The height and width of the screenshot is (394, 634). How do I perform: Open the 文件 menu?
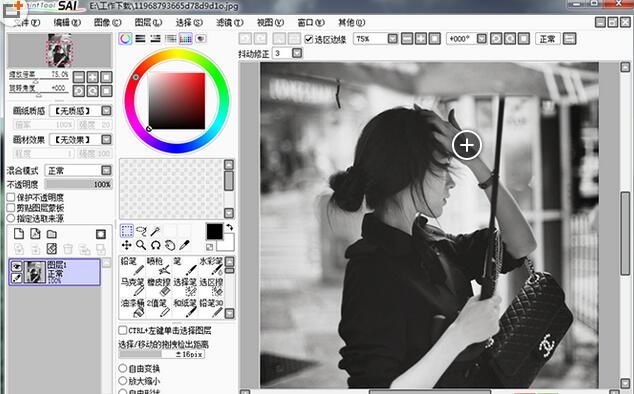(x=27, y=23)
